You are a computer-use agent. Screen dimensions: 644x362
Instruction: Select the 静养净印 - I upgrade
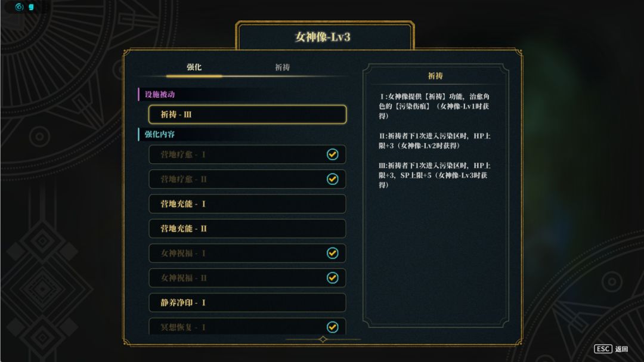247,302
